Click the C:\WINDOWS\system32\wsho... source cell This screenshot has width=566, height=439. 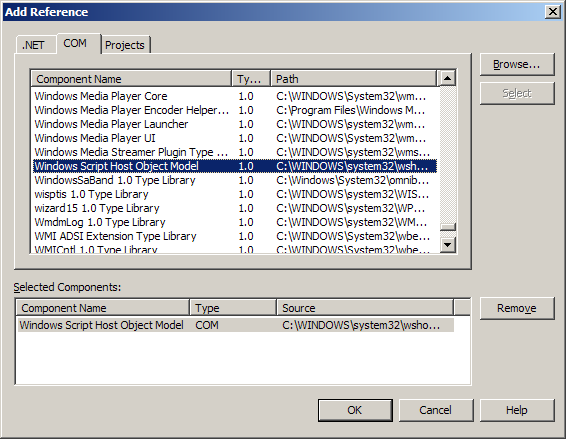point(361,325)
